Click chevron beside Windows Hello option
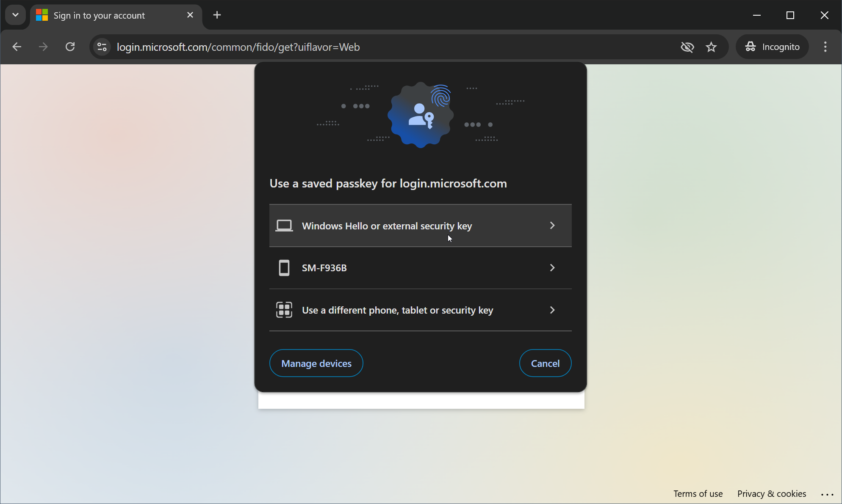 pyautogui.click(x=552, y=226)
